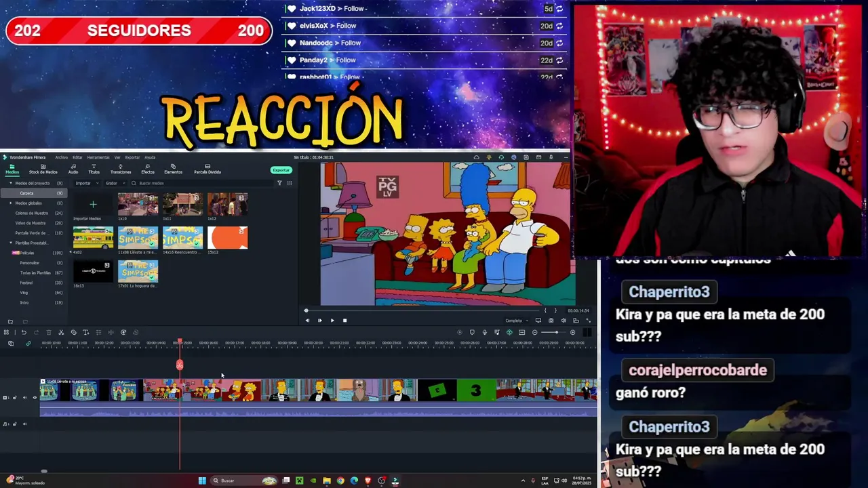The width and height of the screenshot is (868, 488).
Task: Click the new folder icon below the tree
Action: tap(10, 322)
